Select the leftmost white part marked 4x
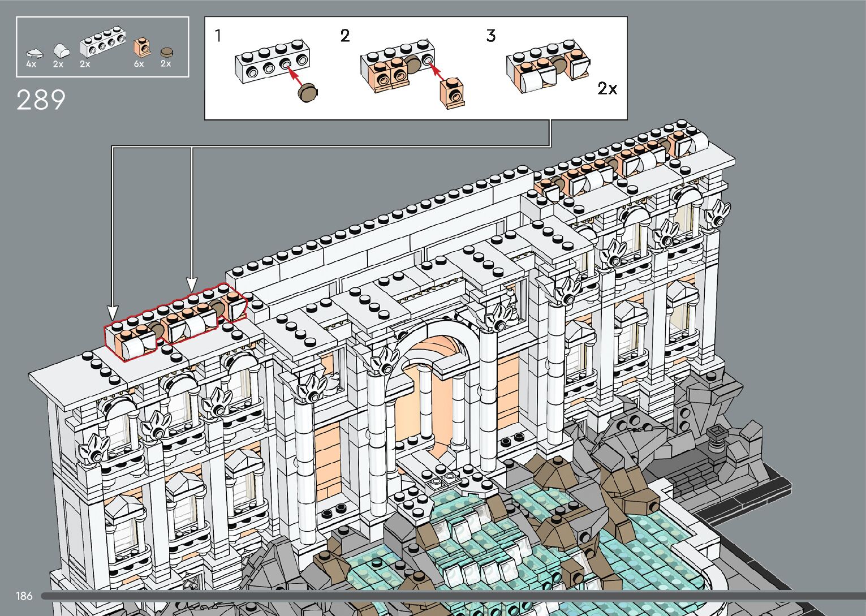 35,53
